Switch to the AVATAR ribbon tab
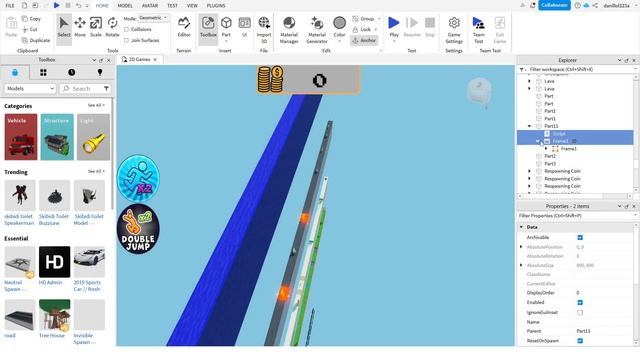The image size is (640, 360). (x=150, y=6)
